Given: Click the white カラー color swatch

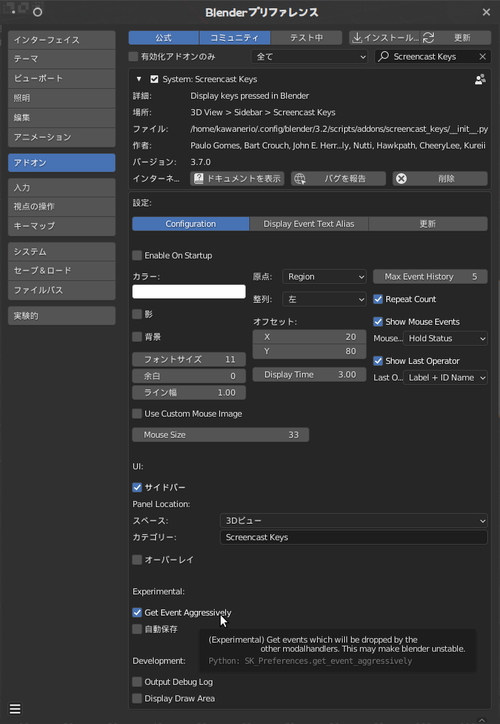Looking at the screenshot, I should point(189,292).
